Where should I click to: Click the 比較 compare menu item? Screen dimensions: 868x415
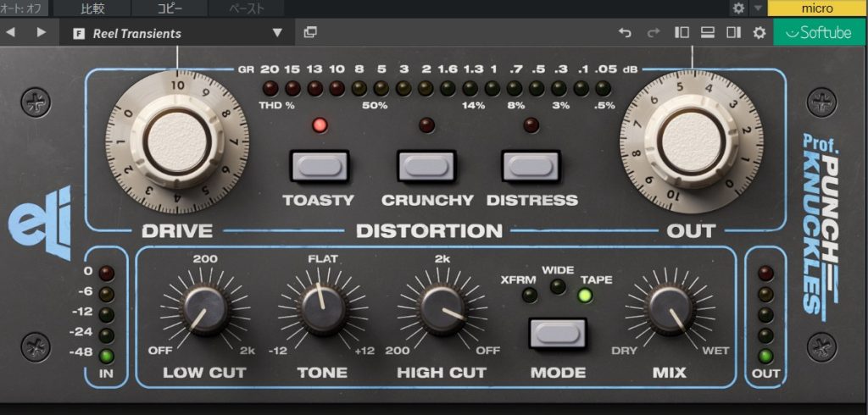point(92,8)
